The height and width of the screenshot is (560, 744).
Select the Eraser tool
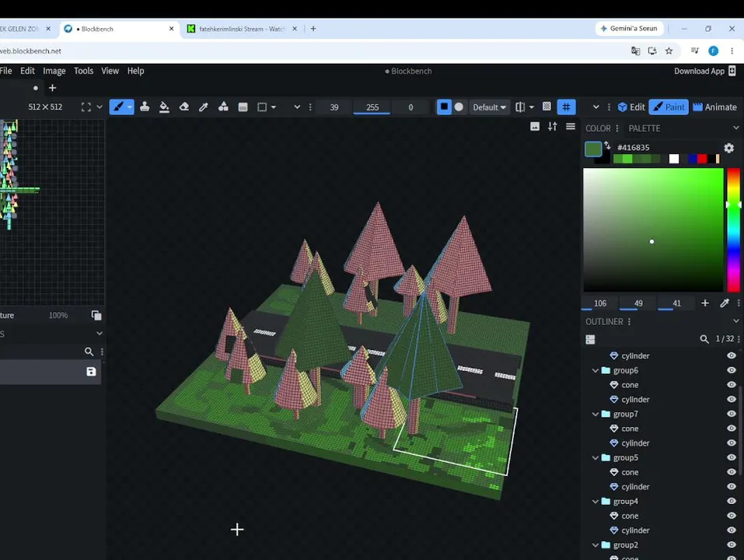point(184,107)
